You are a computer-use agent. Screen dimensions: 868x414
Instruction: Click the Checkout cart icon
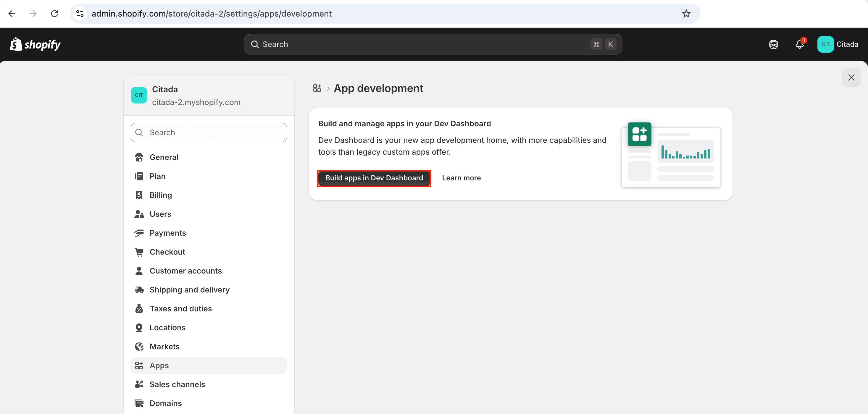pos(139,252)
